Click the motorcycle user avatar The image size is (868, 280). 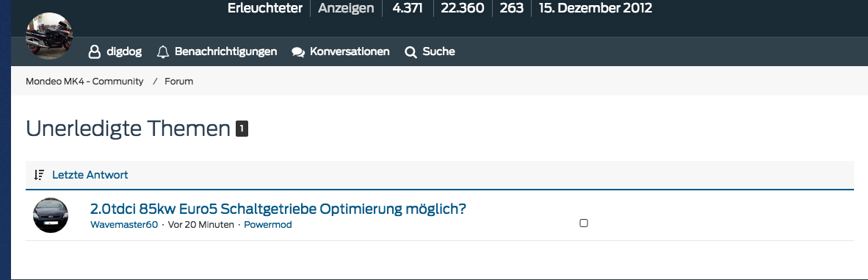click(48, 36)
